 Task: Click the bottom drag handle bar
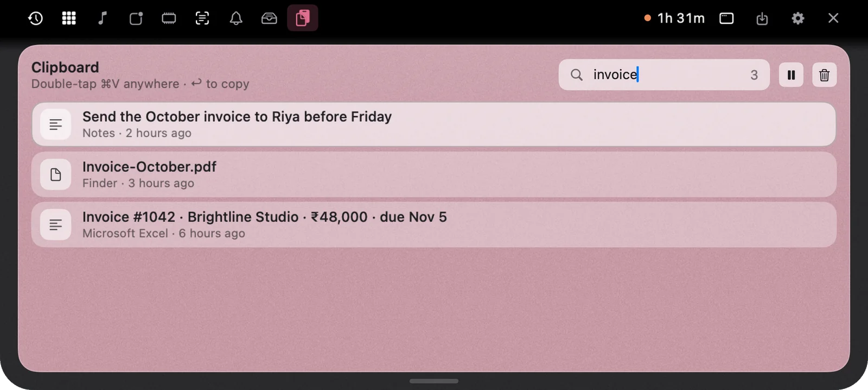(x=433, y=381)
